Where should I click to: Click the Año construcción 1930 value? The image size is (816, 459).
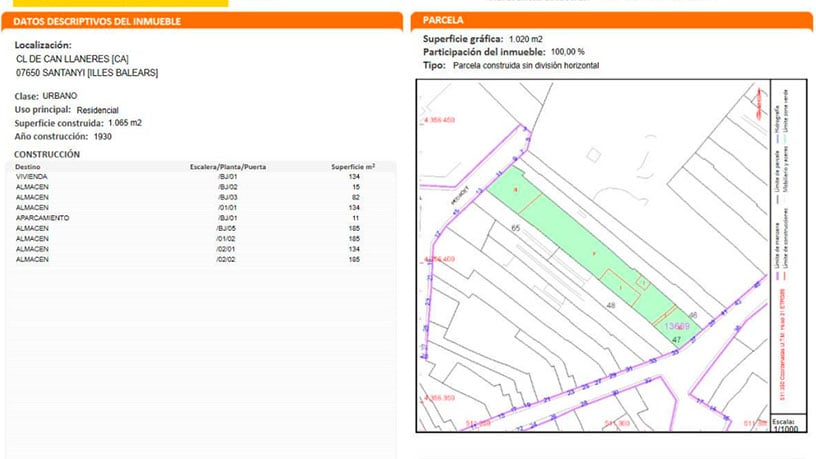tap(102, 136)
